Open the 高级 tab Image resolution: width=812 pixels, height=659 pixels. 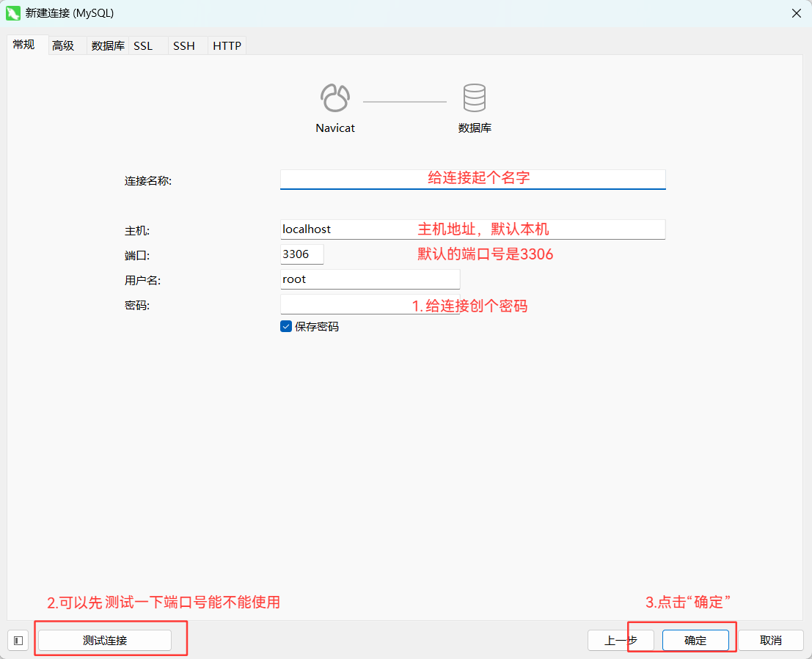[63, 45]
